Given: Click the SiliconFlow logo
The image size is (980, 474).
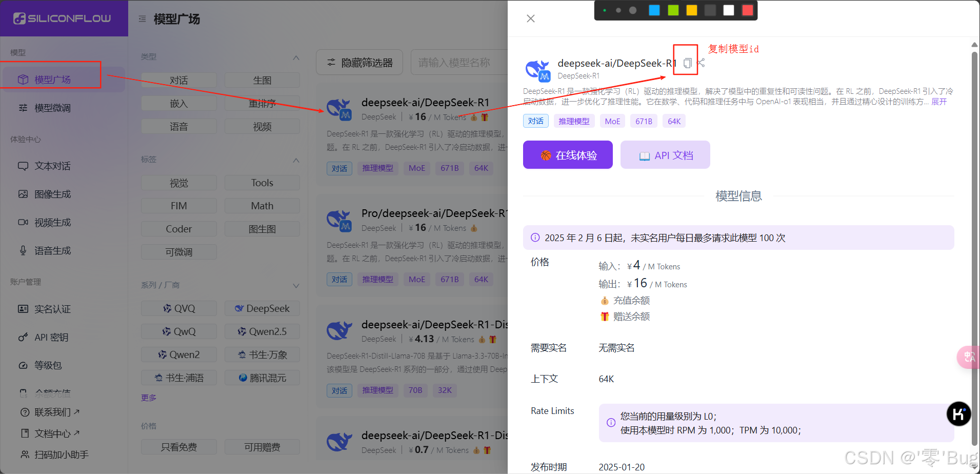Looking at the screenshot, I should pyautogui.click(x=62, y=18).
